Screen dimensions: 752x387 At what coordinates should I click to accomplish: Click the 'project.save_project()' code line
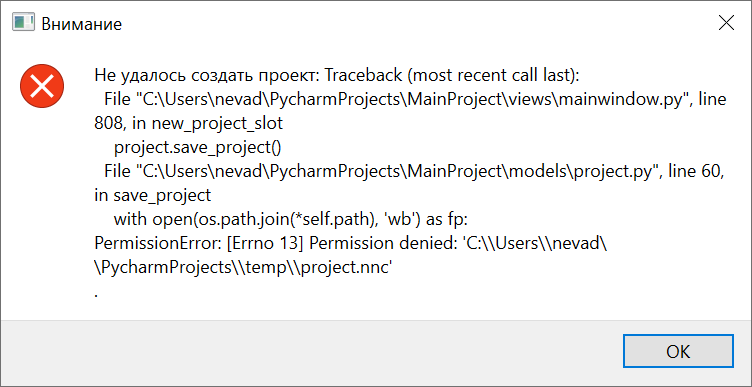point(197,148)
